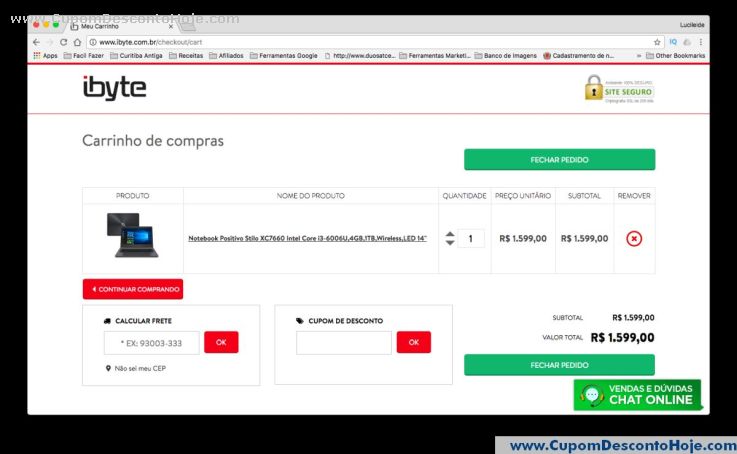
Task: Click the bottom Fechar Pedido button
Action: pyautogui.click(x=559, y=365)
